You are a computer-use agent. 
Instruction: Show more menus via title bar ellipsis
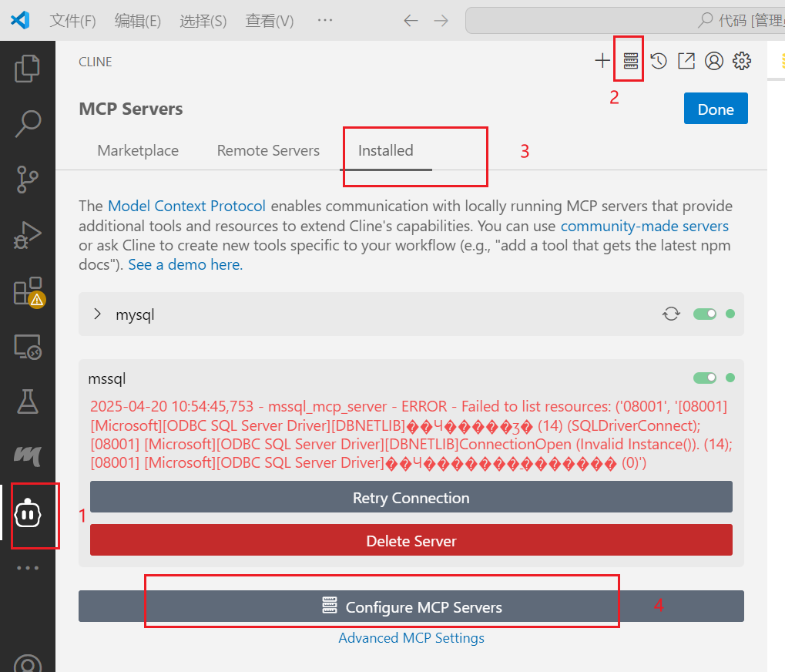[325, 20]
